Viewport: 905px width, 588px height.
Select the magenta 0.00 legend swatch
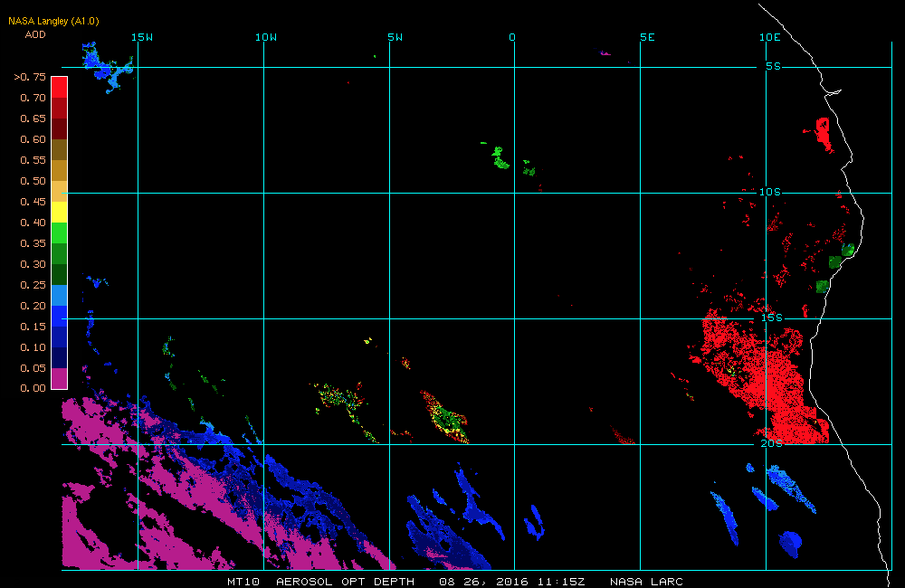coord(60,378)
